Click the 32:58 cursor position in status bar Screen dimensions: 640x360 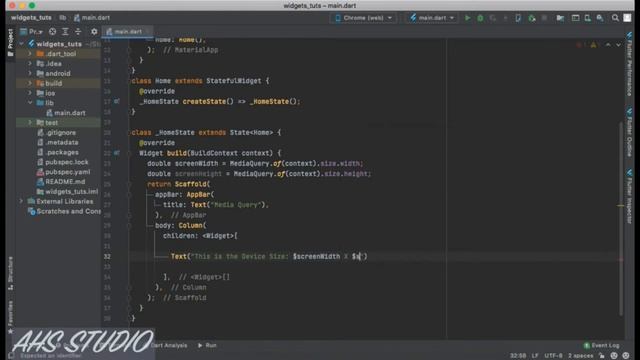coord(518,356)
